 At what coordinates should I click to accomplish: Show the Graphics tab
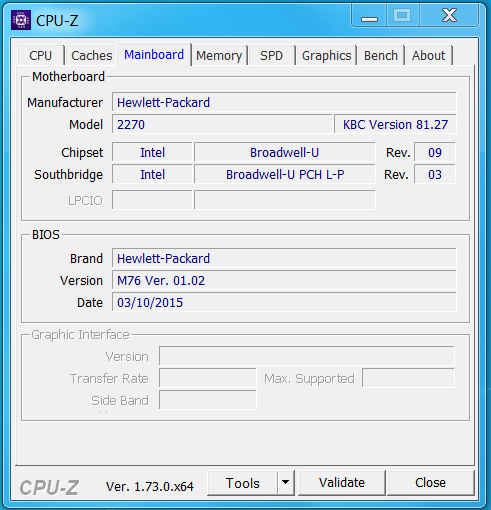326,55
